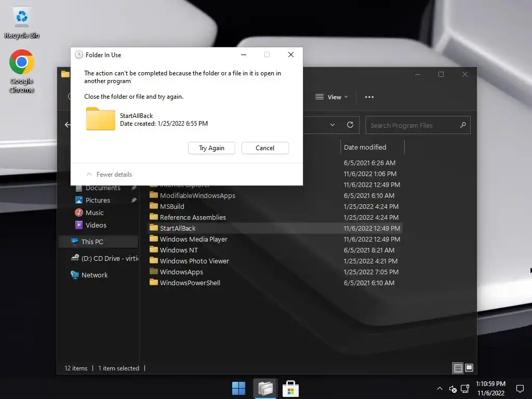Switch to large thumbnails view in status bar
Screen dimensions: 532x399
469,368
